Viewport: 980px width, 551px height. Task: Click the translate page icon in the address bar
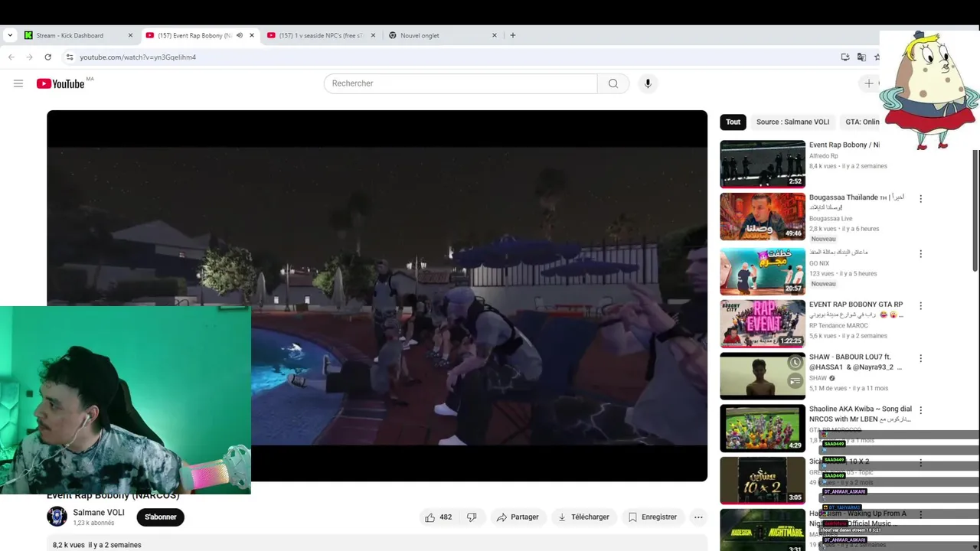coord(861,57)
